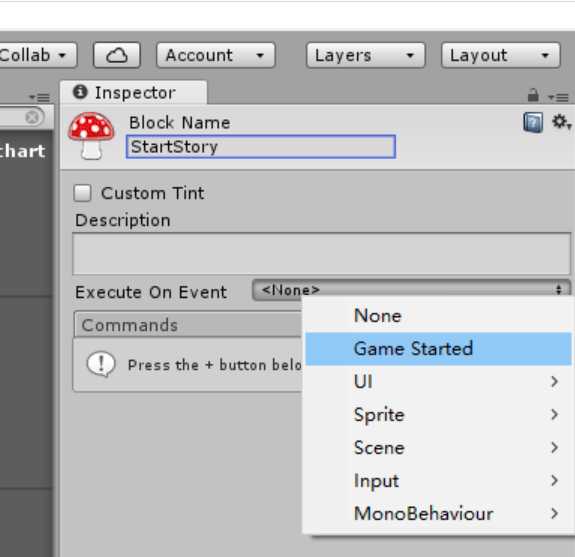The height and width of the screenshot is (557, 575).
Task: Expand the UI submenu
Action: click(438, 382)
